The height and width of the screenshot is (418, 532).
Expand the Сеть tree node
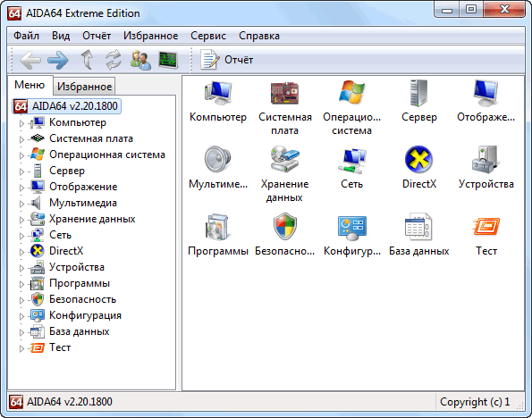coord(21,236)
